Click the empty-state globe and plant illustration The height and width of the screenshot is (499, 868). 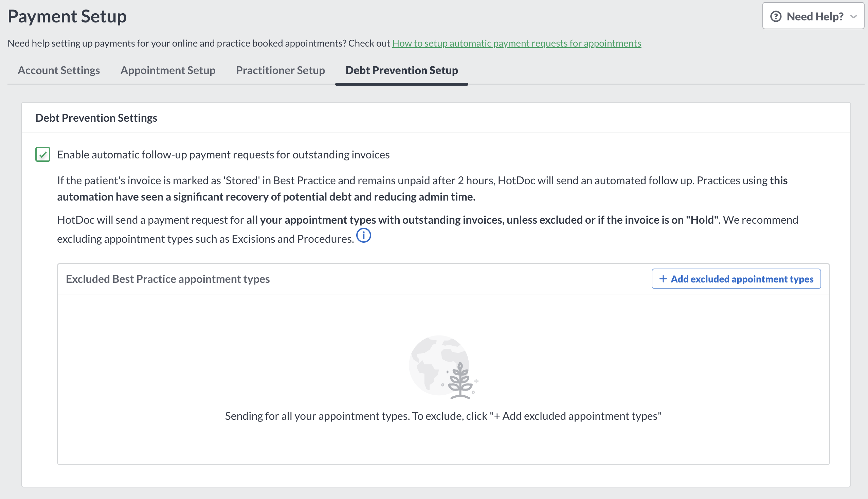tap(444, 367)
